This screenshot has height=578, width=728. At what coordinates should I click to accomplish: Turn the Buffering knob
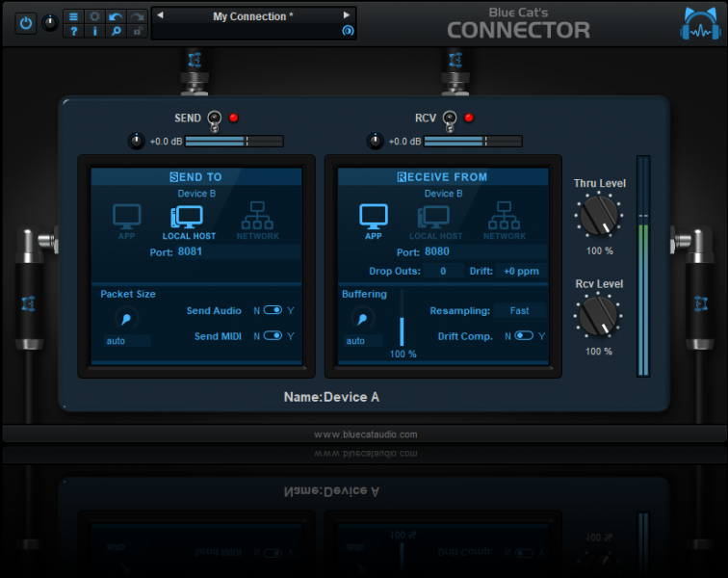[363, 319]
